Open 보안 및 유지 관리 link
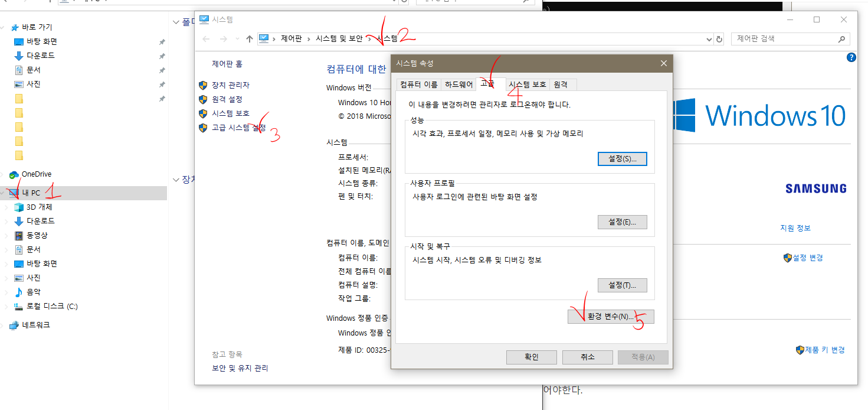This screenshot has width=868, height=410. pos(240,368)
